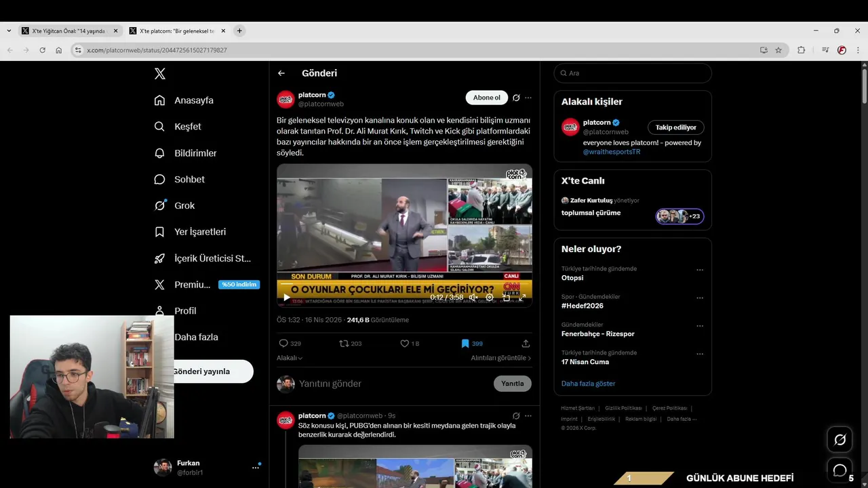Reload the page
This screenshot has width=868, height=488.
pyautogui.click(x=42, y=50)
